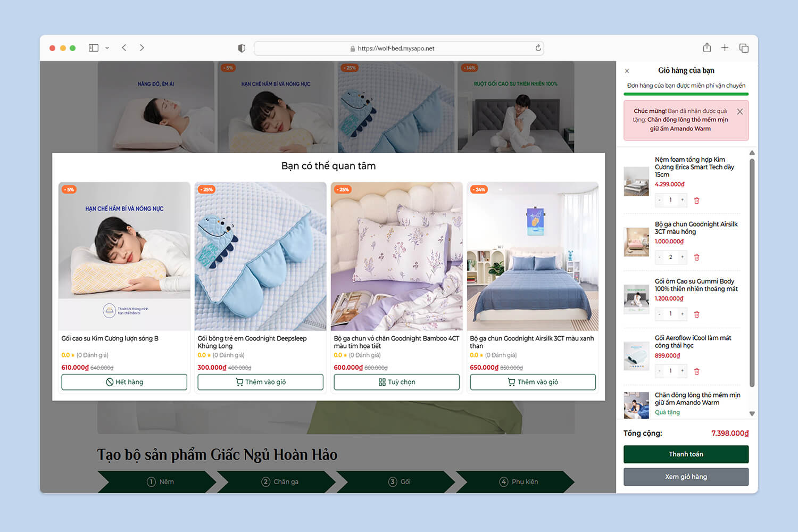Viewport: 798px width, 532px height.
Task: Remove Nệm foam Kim Cương Erica from cart
Action: pos(696,201)
